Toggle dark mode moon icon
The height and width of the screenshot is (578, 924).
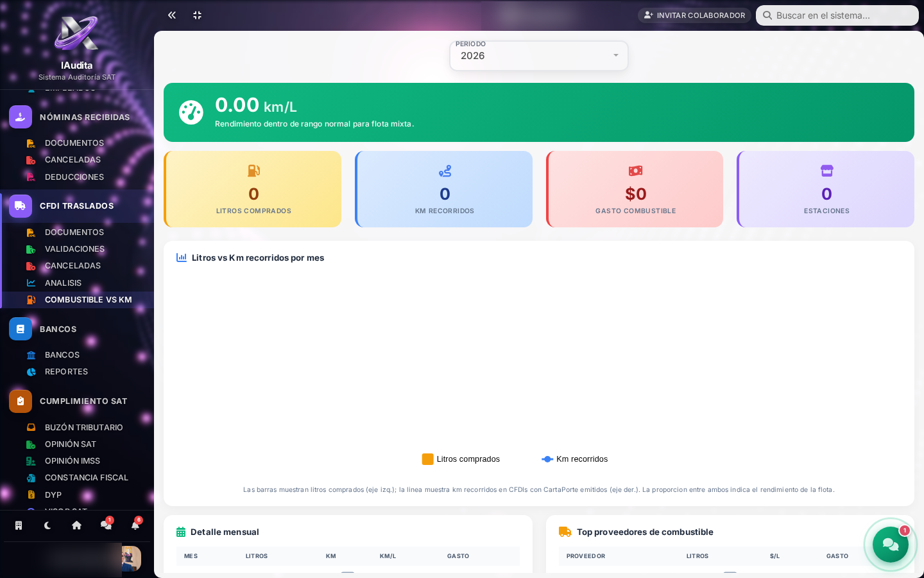point(47,525)
